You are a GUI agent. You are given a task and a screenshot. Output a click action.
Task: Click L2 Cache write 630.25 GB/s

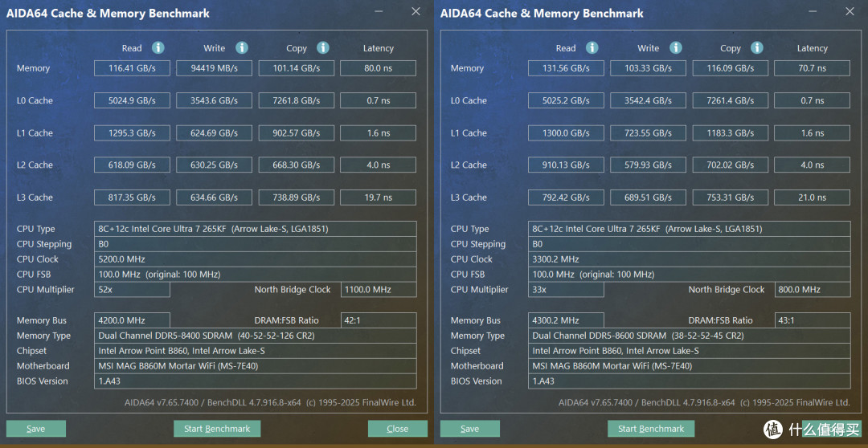[215, 165]
